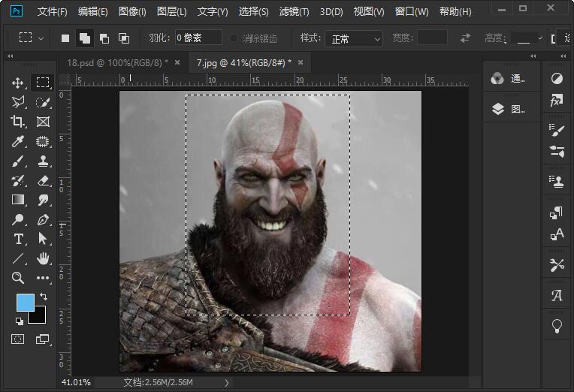
Task: Switch to the 7.jpg document tab
Action: click(243, 63)
